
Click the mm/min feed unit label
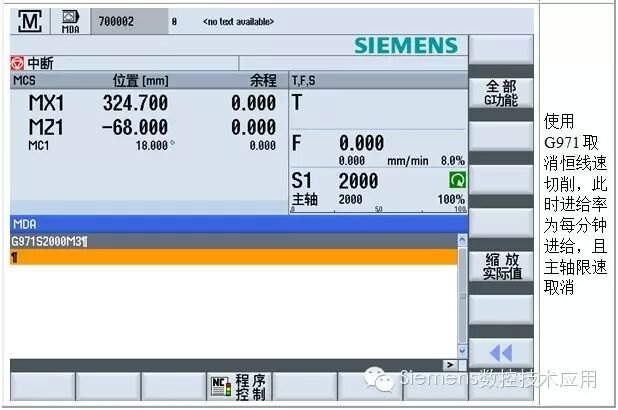click(x=408, y=161)
